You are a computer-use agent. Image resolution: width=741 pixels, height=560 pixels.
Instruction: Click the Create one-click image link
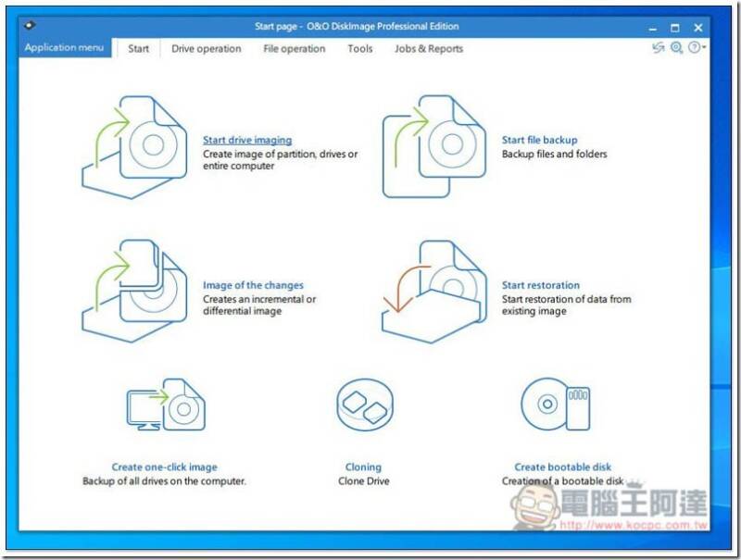(x=165, y=467)
